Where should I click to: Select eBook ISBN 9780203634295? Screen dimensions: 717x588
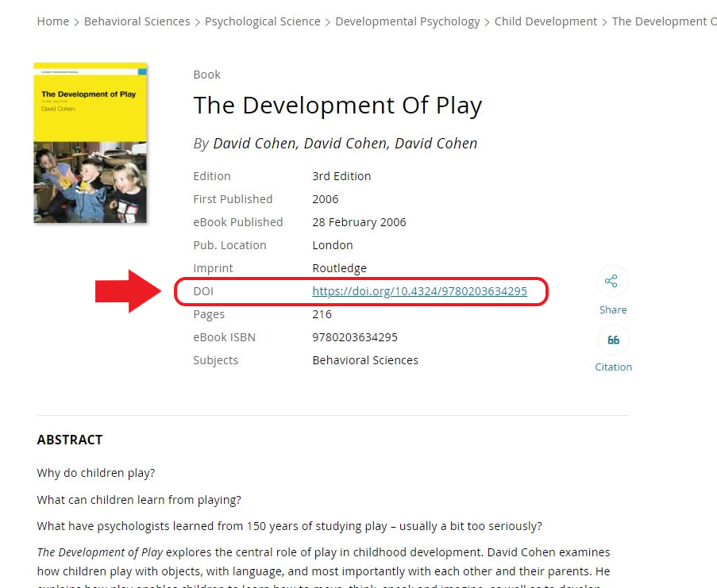click(x=355, y=337)
